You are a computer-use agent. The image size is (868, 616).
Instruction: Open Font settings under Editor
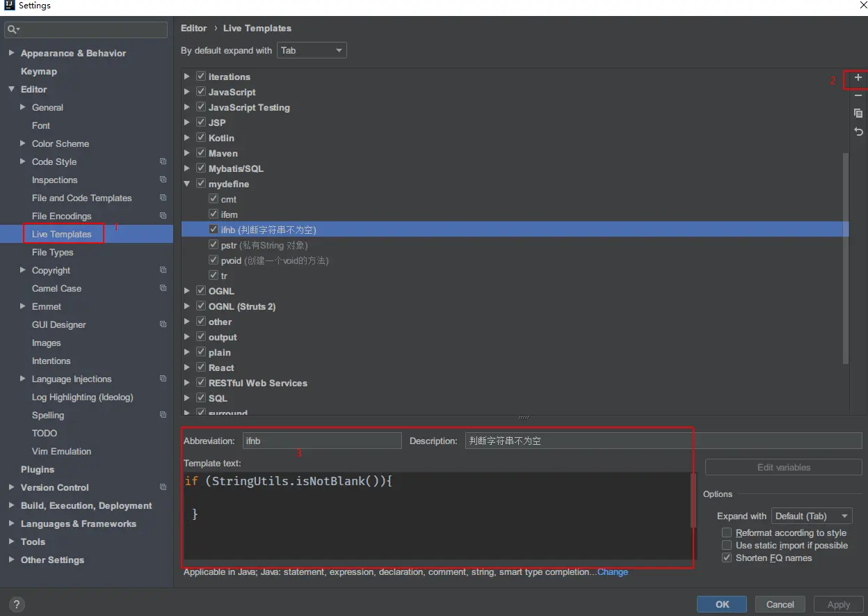coord(41,125)
